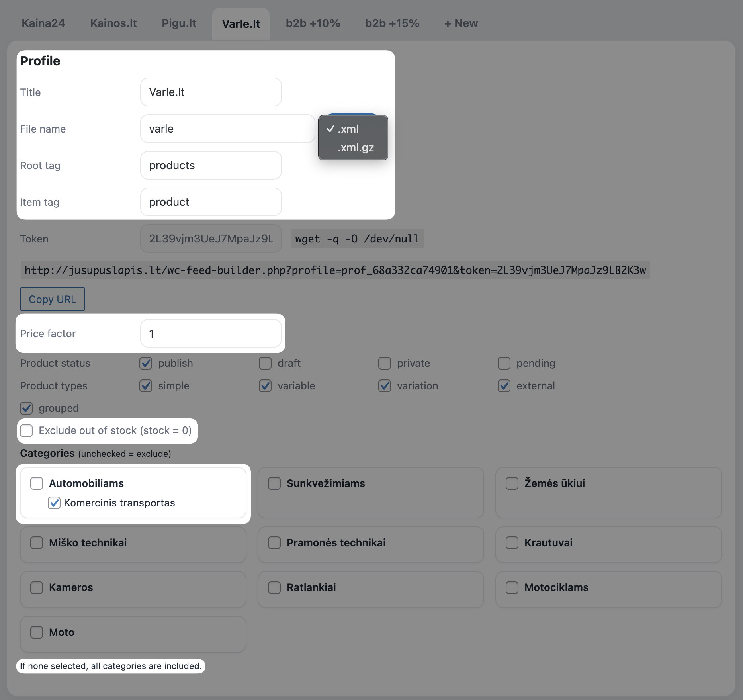Viewport: 743px width, 700px height.
Task: Disable the external product type checkbox
Action: [504, 386]
